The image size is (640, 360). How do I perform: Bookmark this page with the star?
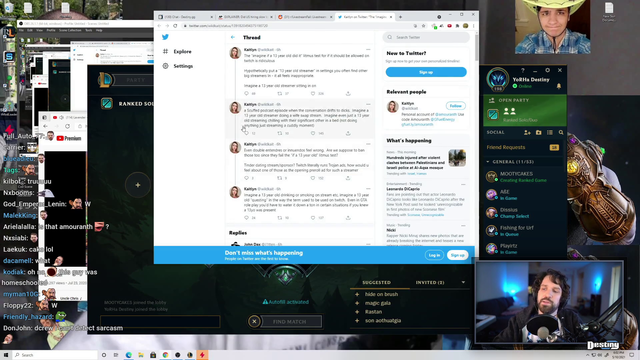click(x=423, y=26)
